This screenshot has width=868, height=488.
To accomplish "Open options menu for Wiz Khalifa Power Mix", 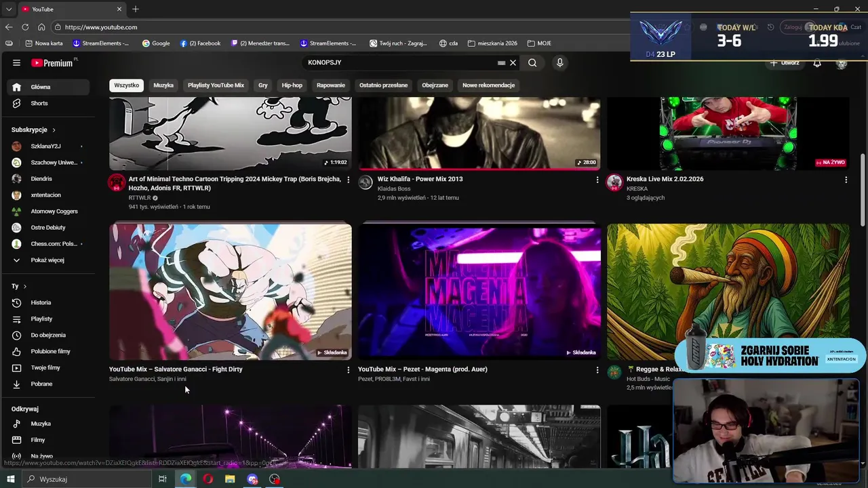I will (597, 180).
